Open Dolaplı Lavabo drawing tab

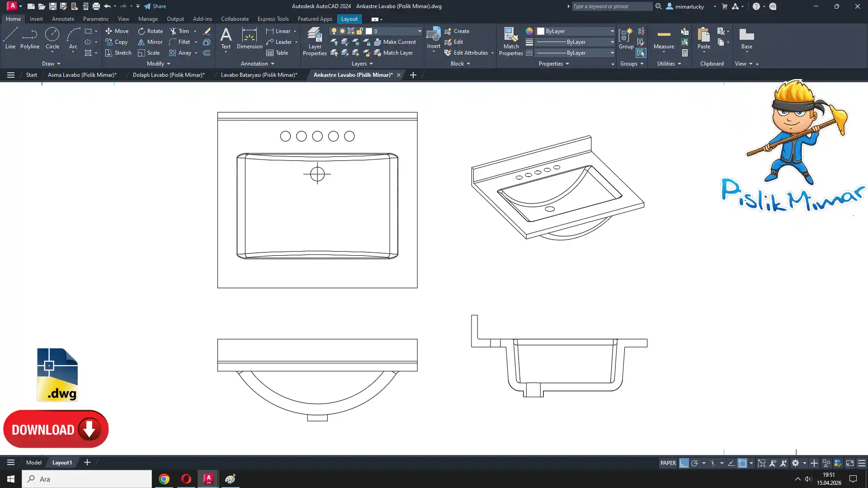tap(168, 75)
